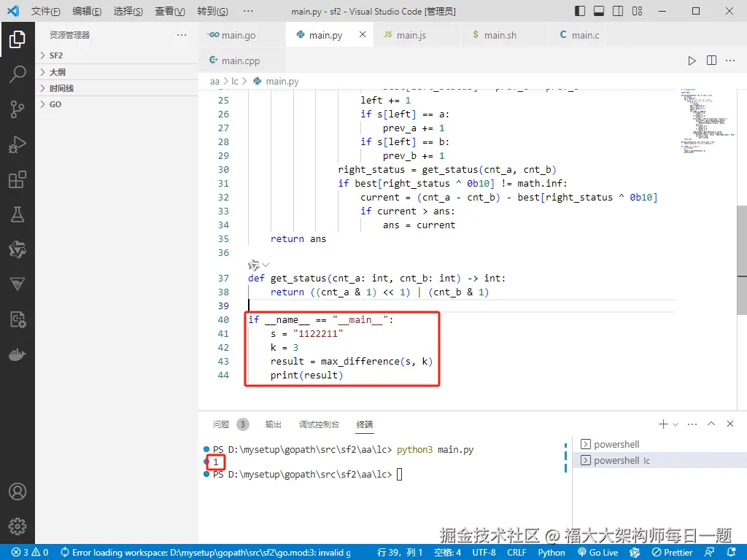The width and height of the screenshot is (747, 560).
Task: Open Source Control view
Action: pyautogui.click(x=18, y=109)
